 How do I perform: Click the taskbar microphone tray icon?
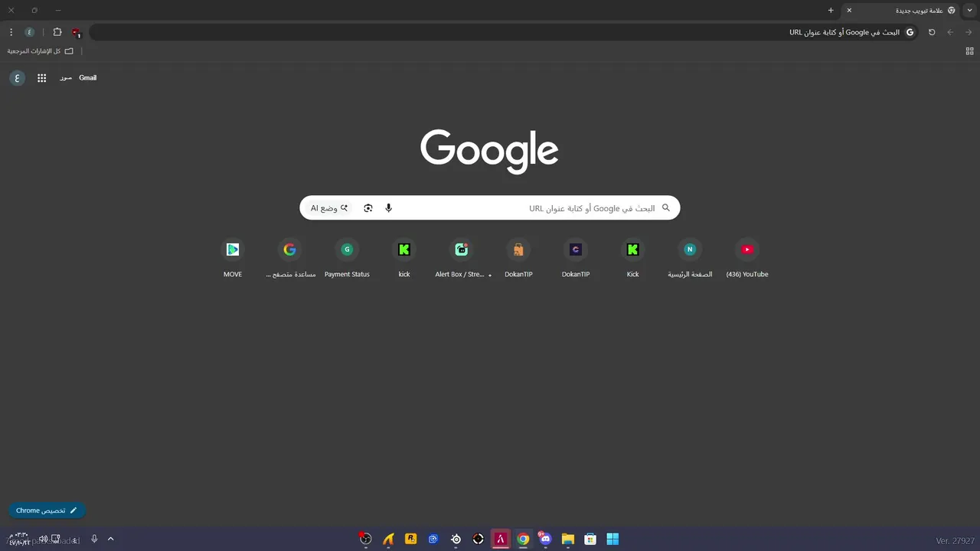pos(94,539)
